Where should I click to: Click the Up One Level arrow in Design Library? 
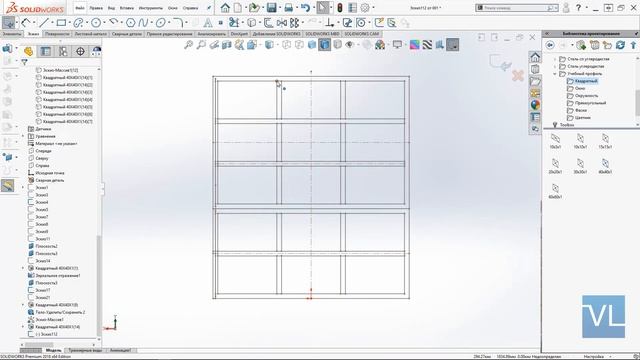tap(633, 45)
